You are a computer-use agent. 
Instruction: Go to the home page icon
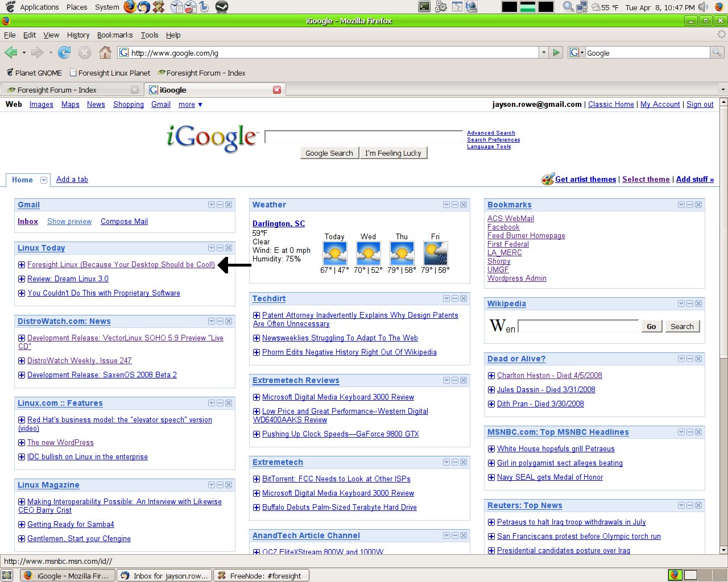pyautogui.click(x=105, y=53)
